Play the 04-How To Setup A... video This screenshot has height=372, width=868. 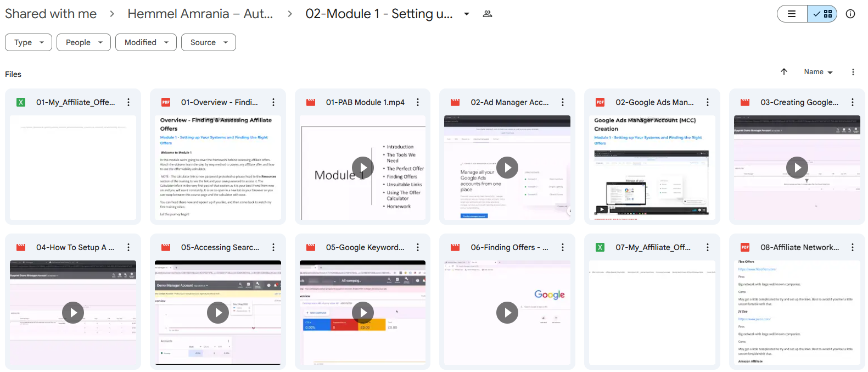click(x=73, y=313)
